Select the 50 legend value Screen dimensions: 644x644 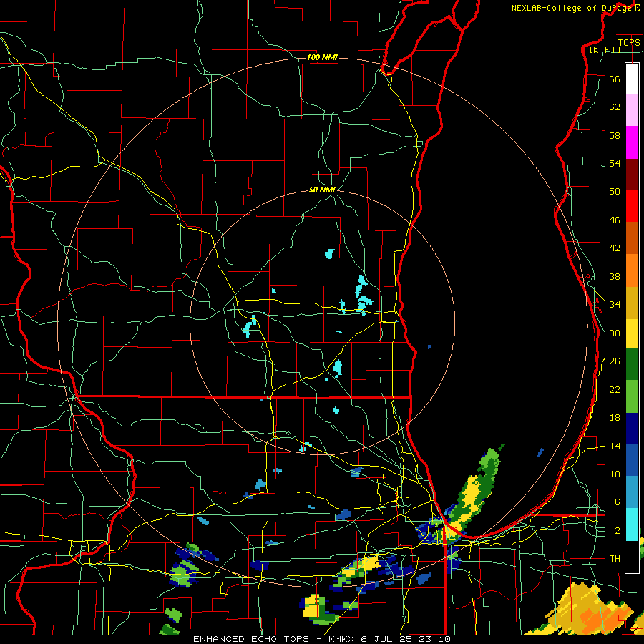(615, 191)
